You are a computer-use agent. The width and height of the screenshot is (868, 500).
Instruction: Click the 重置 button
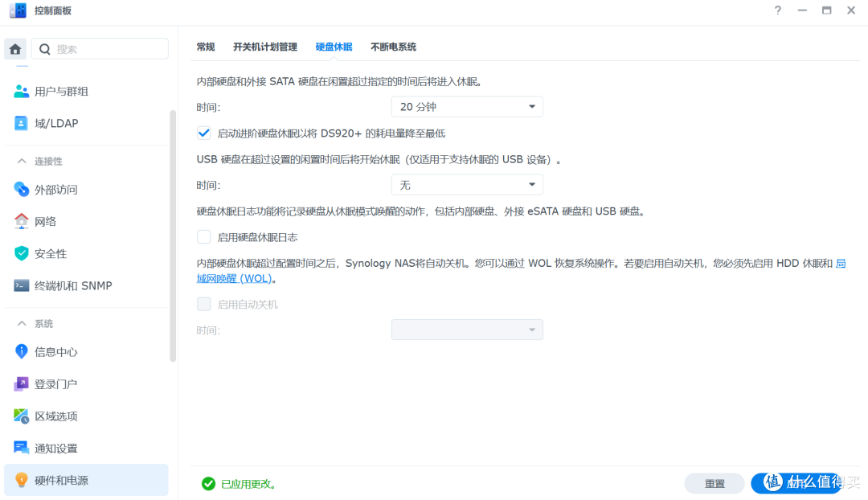(714, 483)
